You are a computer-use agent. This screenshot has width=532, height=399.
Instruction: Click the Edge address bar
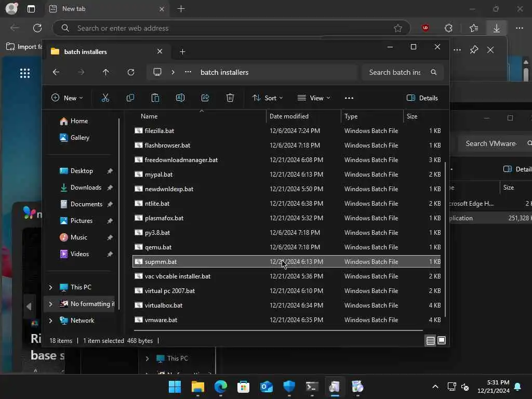231,28
